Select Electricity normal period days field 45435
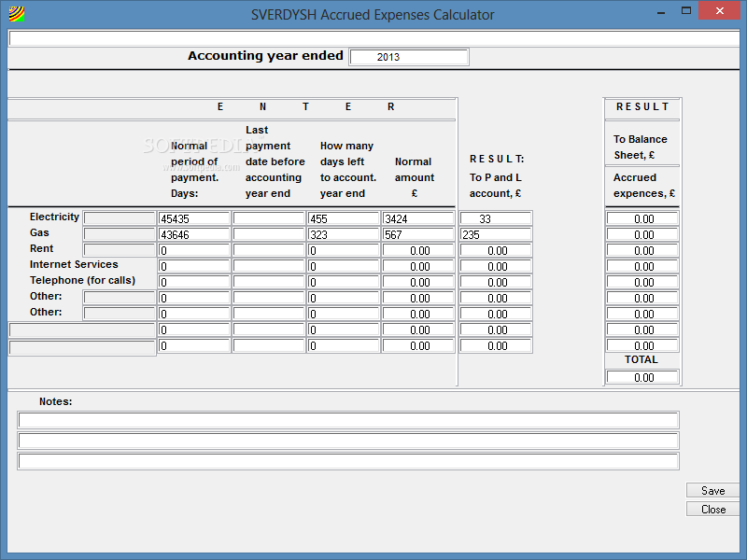 194,218
